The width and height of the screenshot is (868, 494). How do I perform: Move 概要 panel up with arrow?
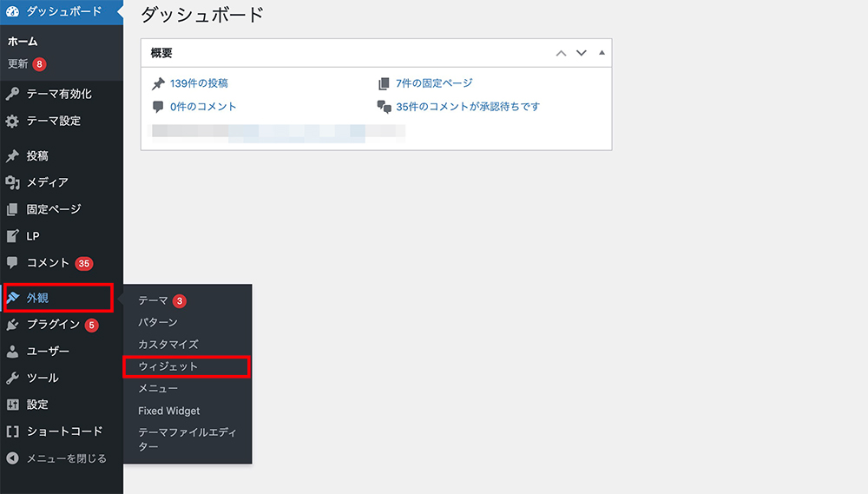click(561, 53)
